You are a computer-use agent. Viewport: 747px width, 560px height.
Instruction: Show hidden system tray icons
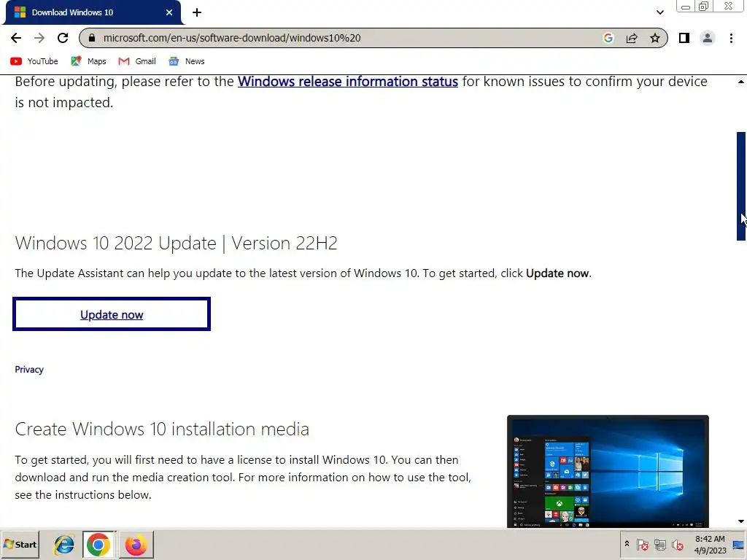tap(627, 544)
